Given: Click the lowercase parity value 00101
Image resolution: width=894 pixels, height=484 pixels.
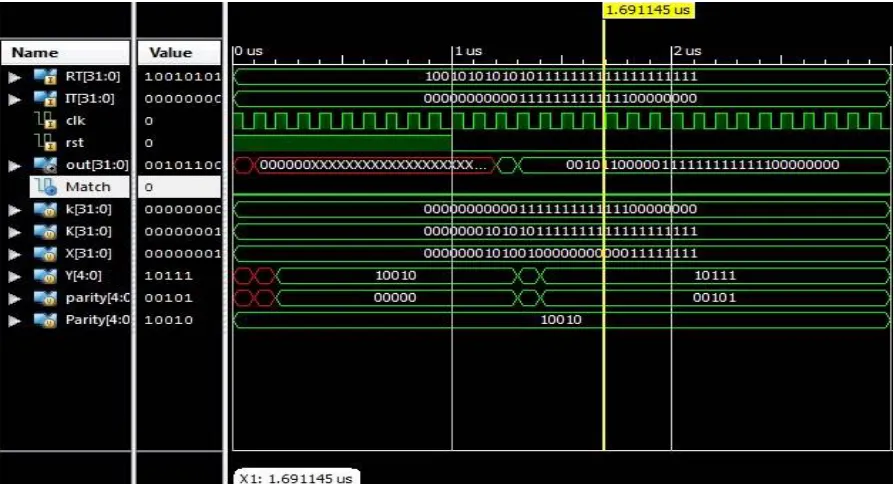Looking at the screenshot, I should [x=169, y=298].
